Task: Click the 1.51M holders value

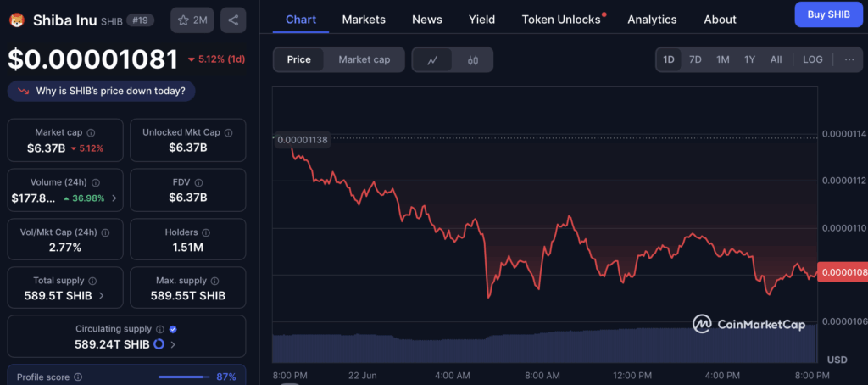Action: click(x=187, y=247)
